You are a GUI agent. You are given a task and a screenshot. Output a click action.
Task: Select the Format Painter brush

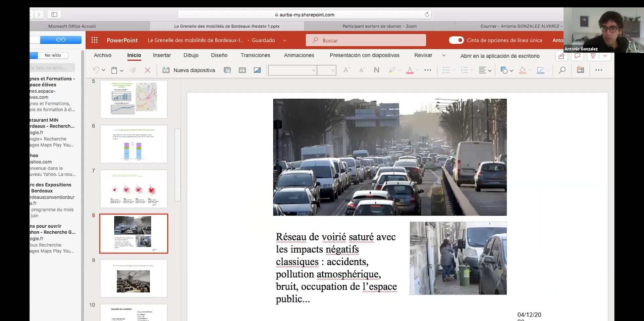pos(133,70)
